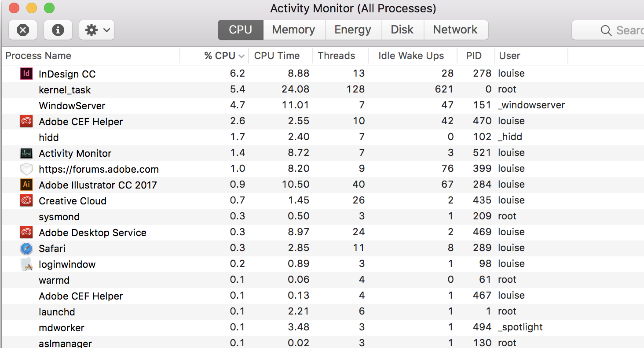The width and height of the screenshot is (644, 348).
Task: Click the Adobe Desktop Service icon
Action: (x=26, y=232)
